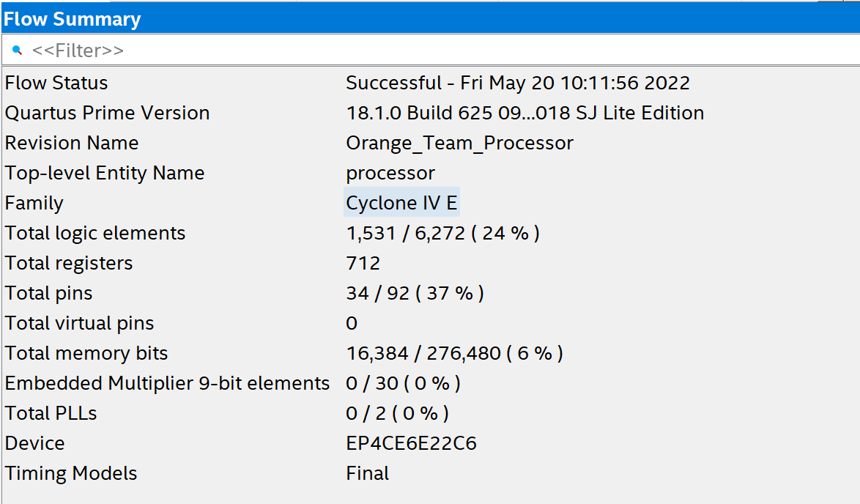Click the 1,531 / 6,272 logic elements value
The width and height of the screenshot is (860, 504).
point(442,233)
